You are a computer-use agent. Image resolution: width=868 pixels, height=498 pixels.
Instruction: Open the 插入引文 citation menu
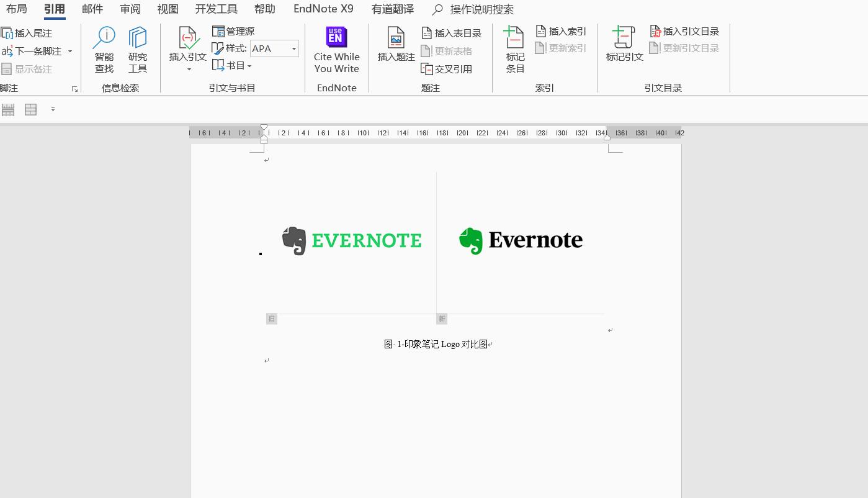click(188, 50)
